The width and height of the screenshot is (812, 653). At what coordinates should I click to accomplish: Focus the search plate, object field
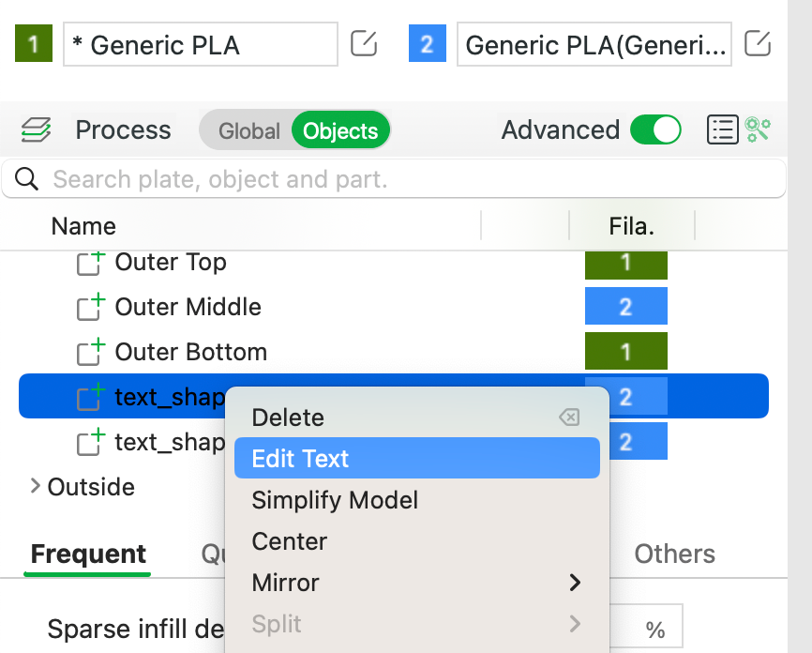pyautogui.click(x=394, y=179)
